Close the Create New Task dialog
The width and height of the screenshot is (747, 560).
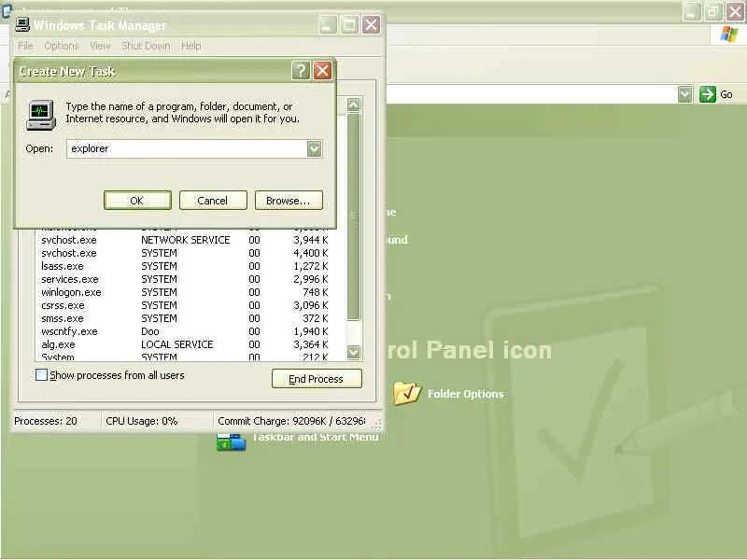[x=322, y=71]
